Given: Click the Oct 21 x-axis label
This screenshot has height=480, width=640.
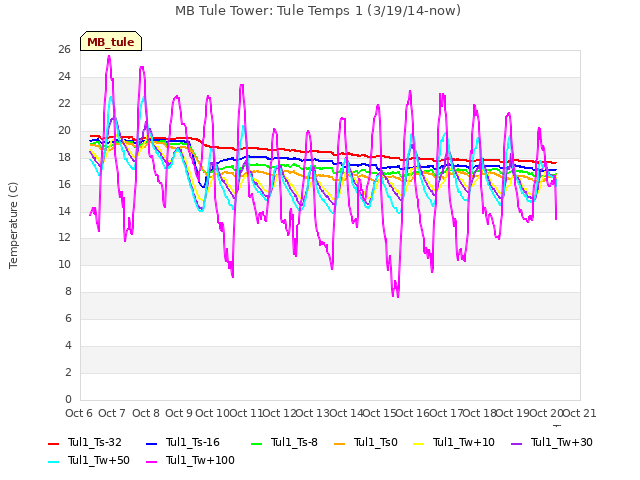Looking at the screenshot, I should click(580, 413).
